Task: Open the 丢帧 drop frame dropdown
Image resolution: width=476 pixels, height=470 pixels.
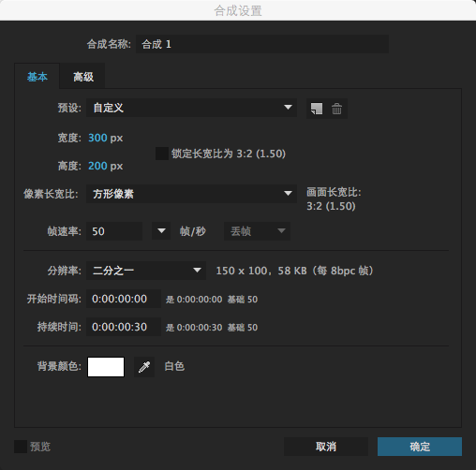Action: pos(257,231)
